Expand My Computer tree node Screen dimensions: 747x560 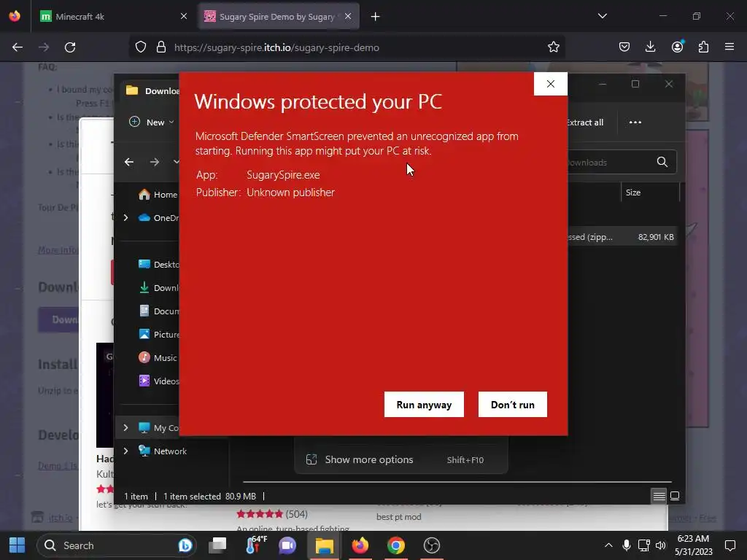point(125,427)
